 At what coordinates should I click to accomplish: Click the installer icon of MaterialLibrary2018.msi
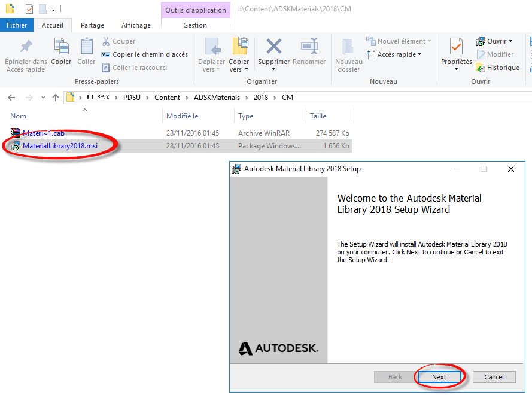point(16,146)
